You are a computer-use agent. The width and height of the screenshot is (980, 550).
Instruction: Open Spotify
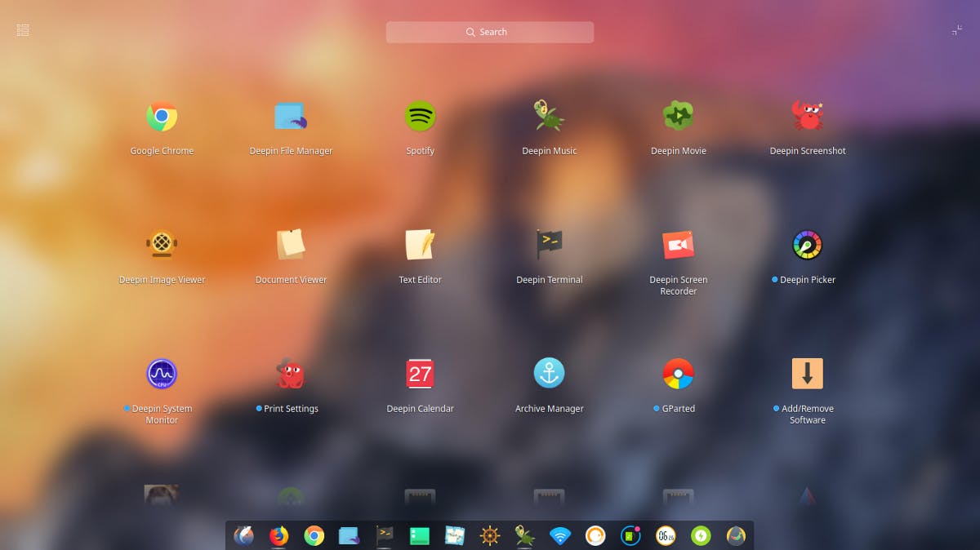click(x=420, y=116)
